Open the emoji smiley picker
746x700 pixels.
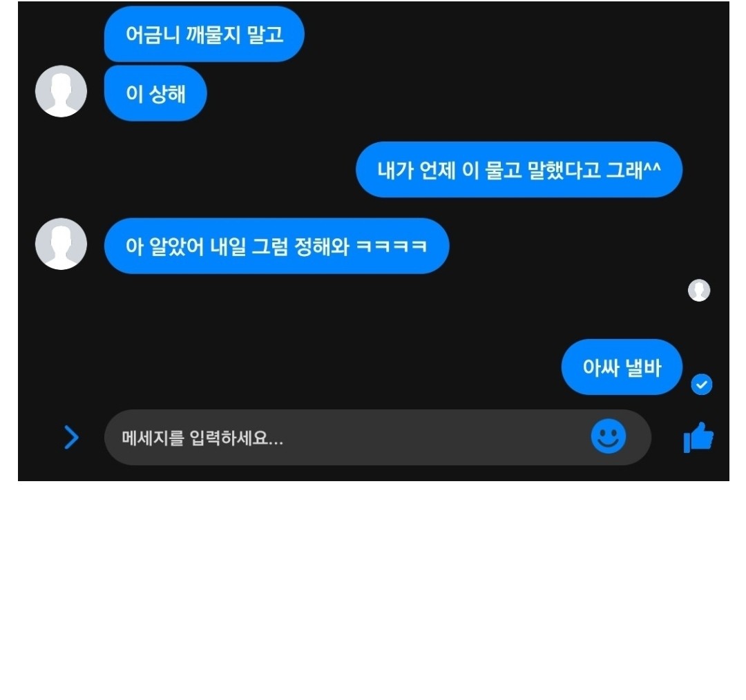click(609, 436)
